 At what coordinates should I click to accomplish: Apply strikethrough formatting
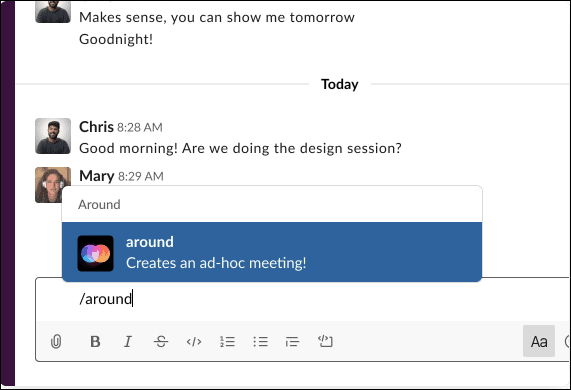coord(161,342)
